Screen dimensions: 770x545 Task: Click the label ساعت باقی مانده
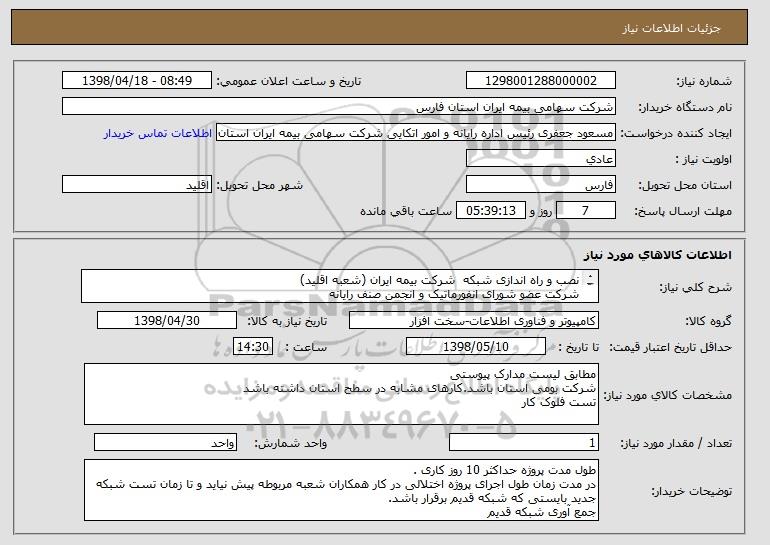pyautogui.click(x=406, y=211)
